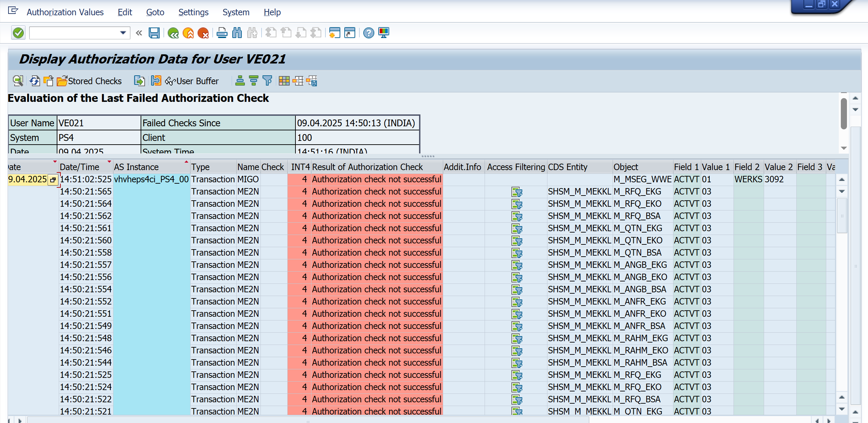Open the Goto menu
The width and height of the screenshot is (868, 423).
pos(155,12)
